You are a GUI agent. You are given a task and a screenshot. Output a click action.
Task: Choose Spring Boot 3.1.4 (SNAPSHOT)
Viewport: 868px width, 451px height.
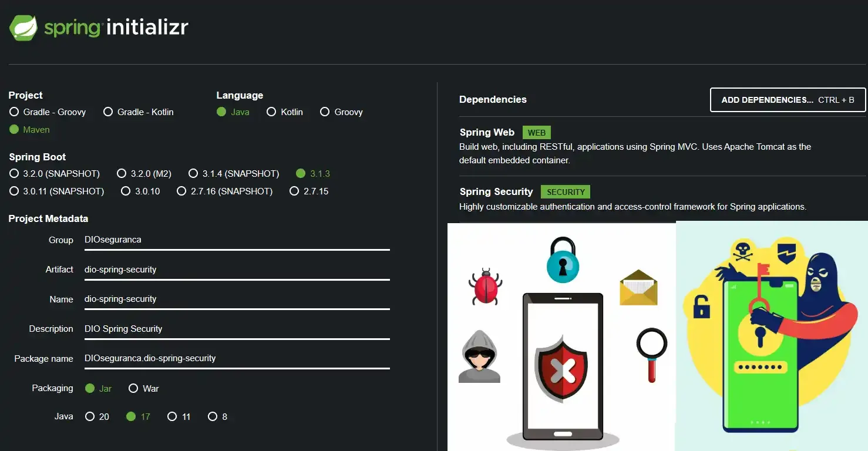tap(234, 174)
